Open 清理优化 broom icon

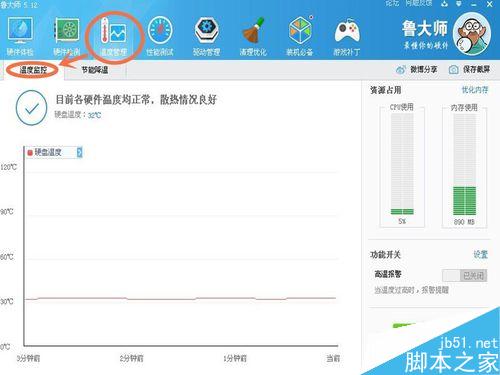[x=253, y=36]
